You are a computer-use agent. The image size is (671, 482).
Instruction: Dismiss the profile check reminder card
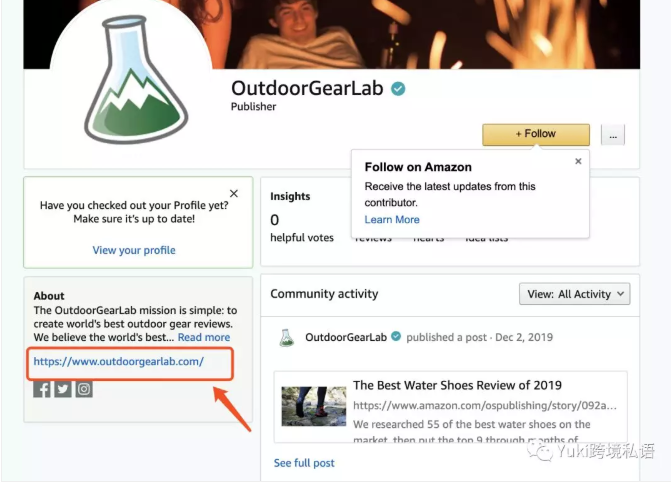tap(234, 194)
